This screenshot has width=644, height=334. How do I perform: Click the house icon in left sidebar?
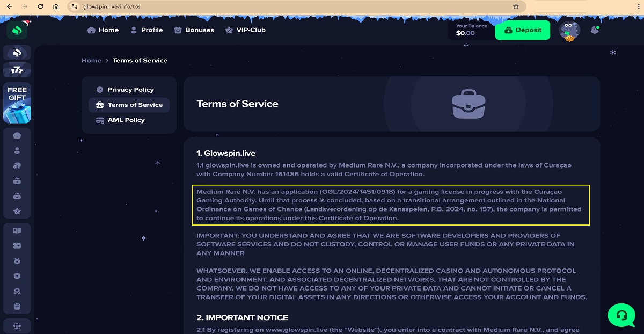click(17, 135)
